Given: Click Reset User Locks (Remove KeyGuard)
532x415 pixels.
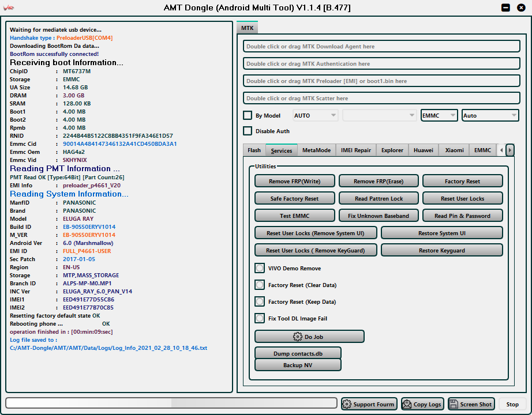Looking at the screenshot, I should pos(316,250).
